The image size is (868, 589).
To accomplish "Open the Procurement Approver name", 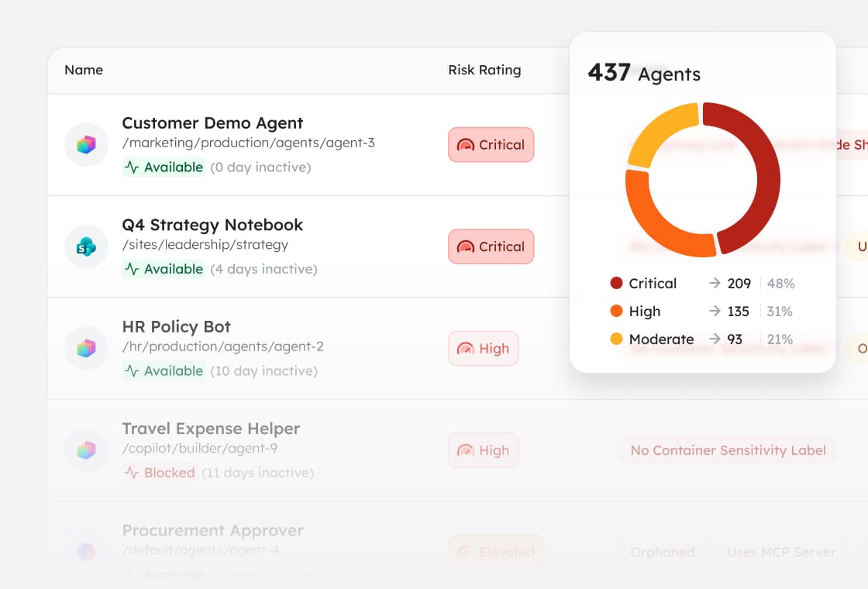I will tap(212, 530).
